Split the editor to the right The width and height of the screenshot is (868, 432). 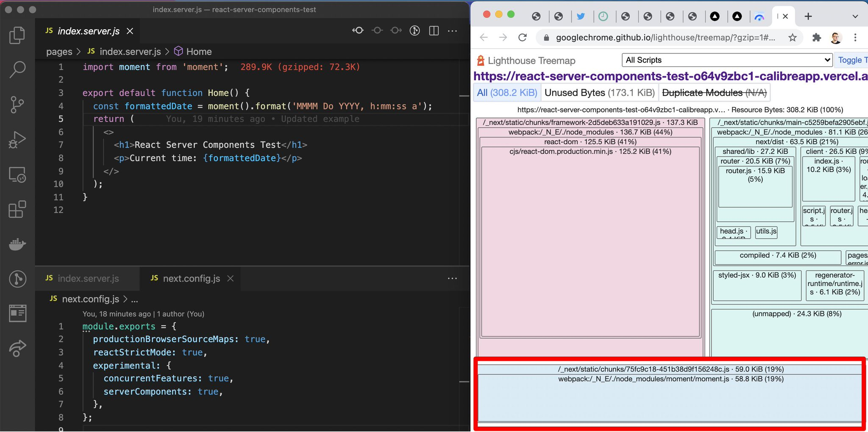pyautogui.click(x=434, y=31)
